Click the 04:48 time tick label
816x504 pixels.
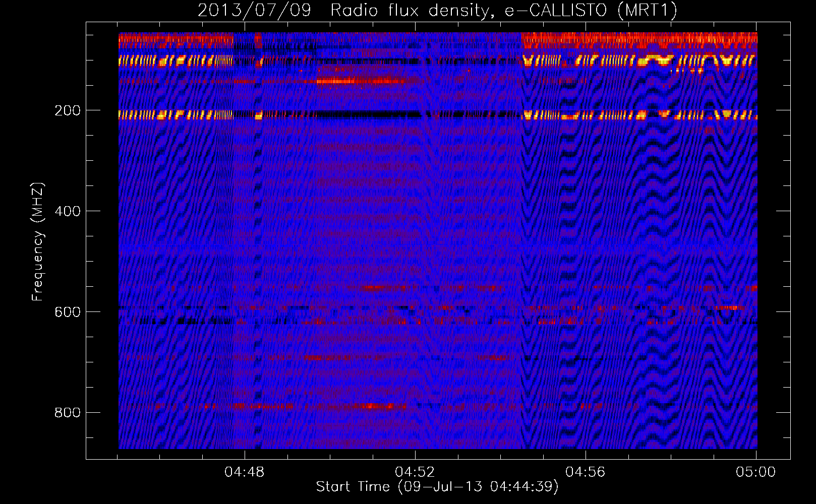click(245, 472)
